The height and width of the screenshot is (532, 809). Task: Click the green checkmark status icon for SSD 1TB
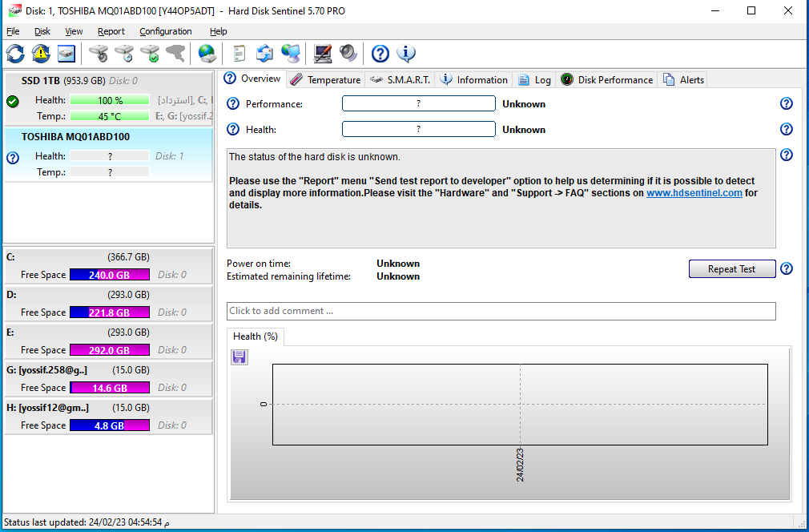tap(13, 101)
